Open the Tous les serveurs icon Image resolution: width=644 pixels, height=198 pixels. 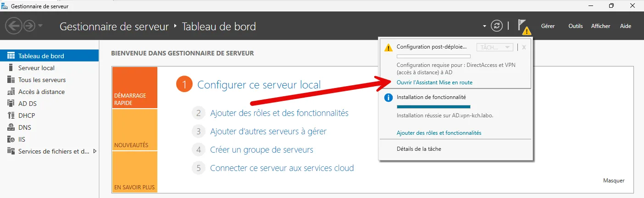(x=11, y=80)
